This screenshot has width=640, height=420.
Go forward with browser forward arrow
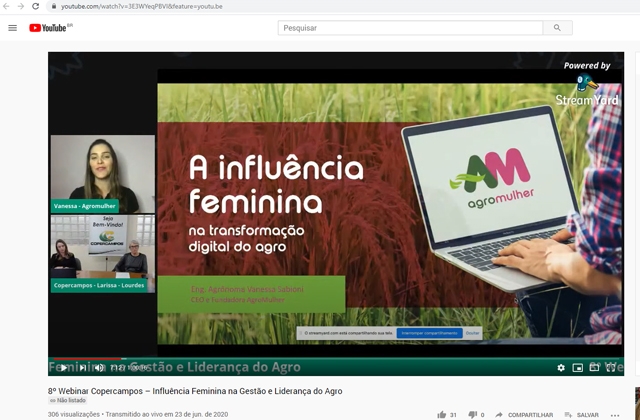click(x=21, y=6)
